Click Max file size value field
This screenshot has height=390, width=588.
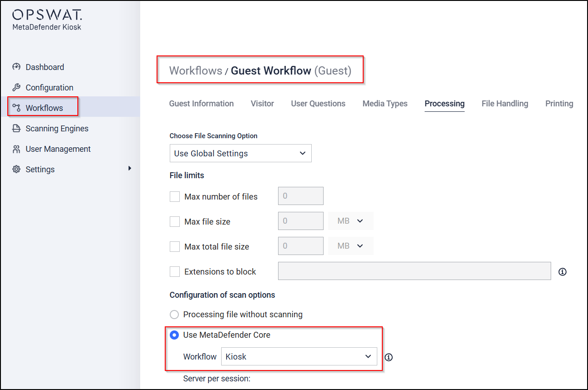(301, 221)
